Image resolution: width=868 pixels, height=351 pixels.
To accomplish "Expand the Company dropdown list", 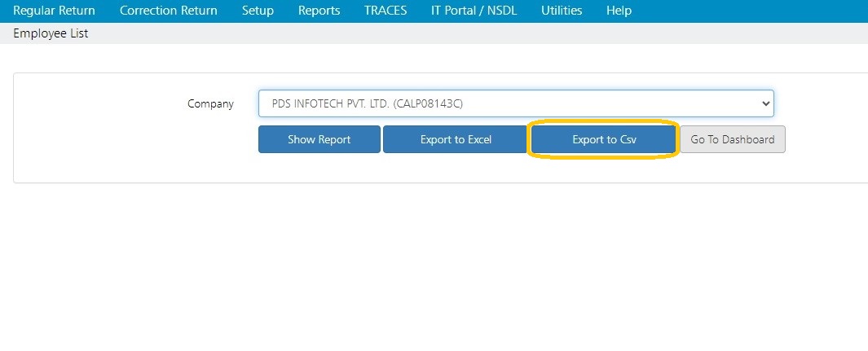I will (x=516, y=103).
